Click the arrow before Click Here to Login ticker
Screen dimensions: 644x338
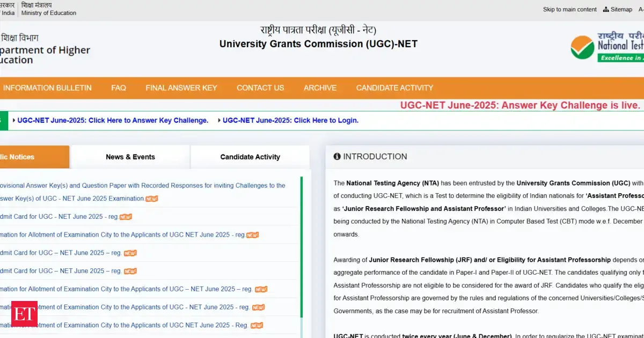click(219, 120)
